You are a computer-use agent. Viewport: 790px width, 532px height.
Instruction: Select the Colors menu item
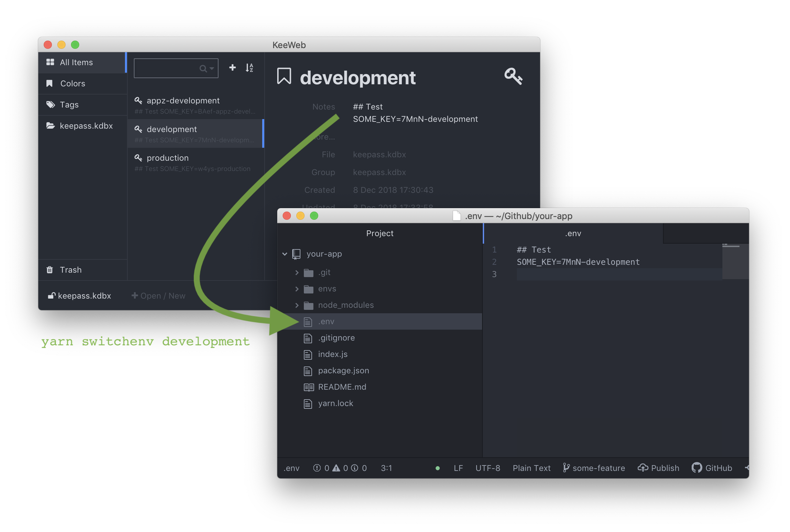pos(73,84)
